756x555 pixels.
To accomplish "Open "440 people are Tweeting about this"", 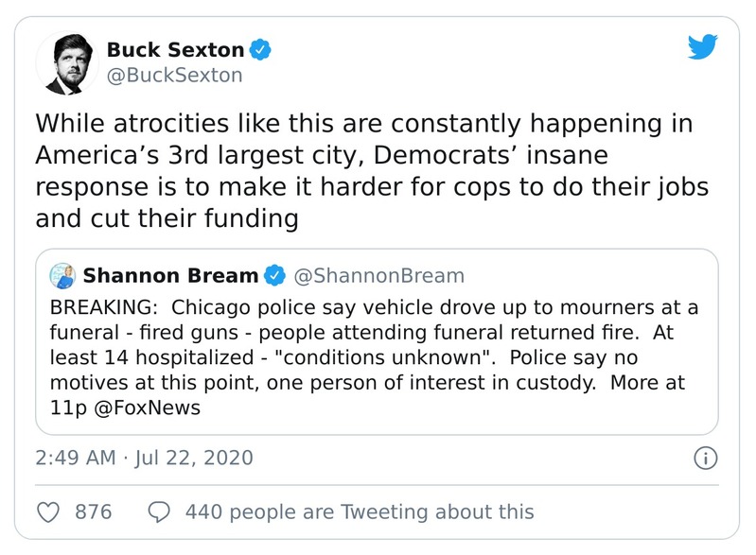I will pyautogui.click(x=360, y=512).
